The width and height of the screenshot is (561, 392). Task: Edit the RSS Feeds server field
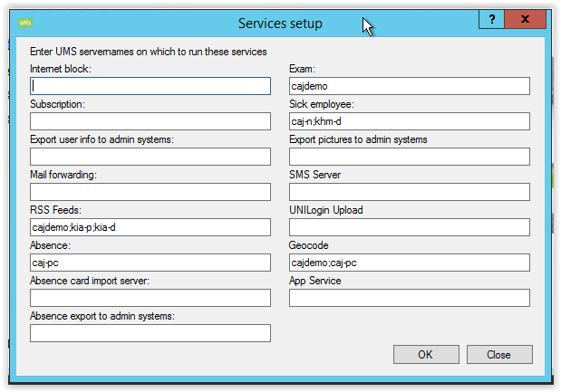click(x=150, y=227)
